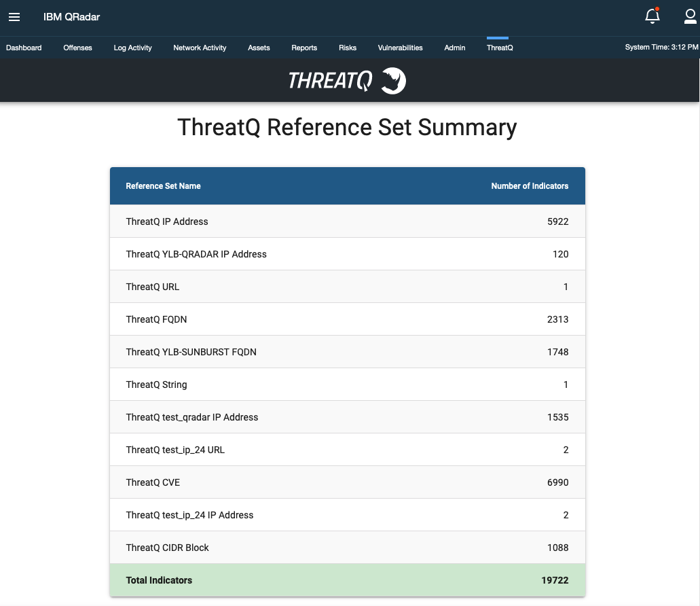Click the indicator count 6990
Viewport: 700px width, 606px height.
(557, 482)
